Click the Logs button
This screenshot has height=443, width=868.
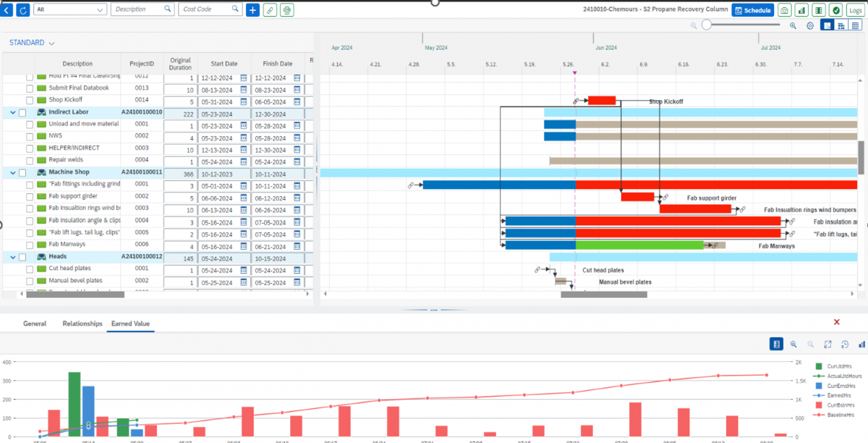854,10
